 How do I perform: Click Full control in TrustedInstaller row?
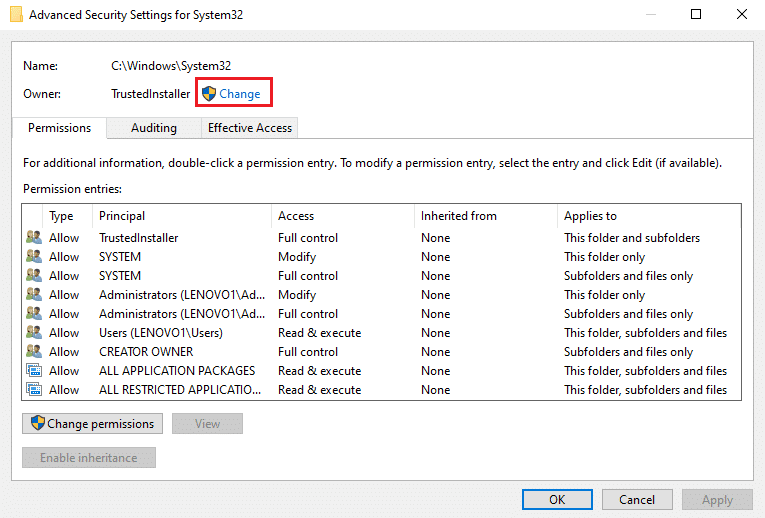pos(308,238)
